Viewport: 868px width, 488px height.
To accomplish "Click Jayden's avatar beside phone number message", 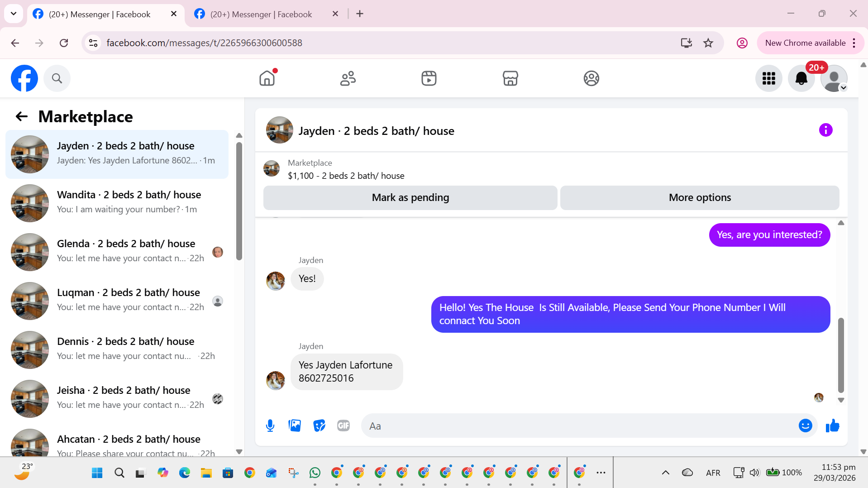I will click(276, 381).
